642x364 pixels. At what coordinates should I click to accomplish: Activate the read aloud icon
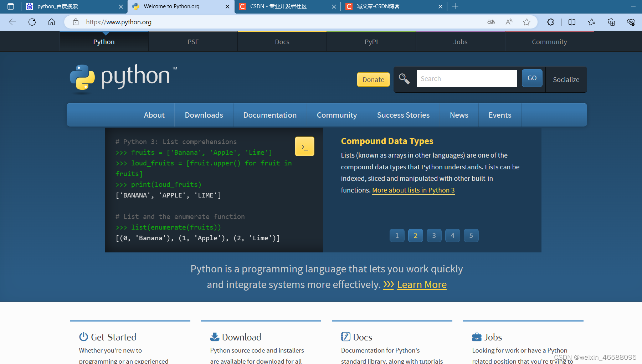pyautogui.click(x=509, y=22)
